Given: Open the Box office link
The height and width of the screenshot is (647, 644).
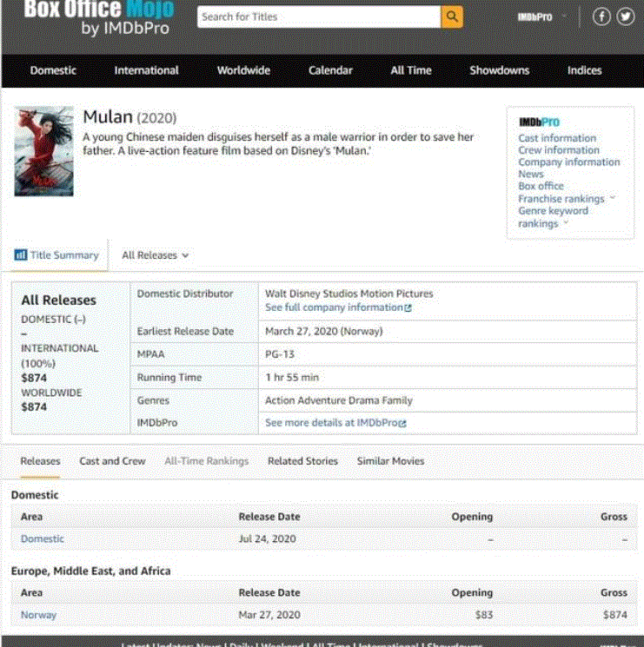Looking at the screenshot, I should (x=541, y=186).
